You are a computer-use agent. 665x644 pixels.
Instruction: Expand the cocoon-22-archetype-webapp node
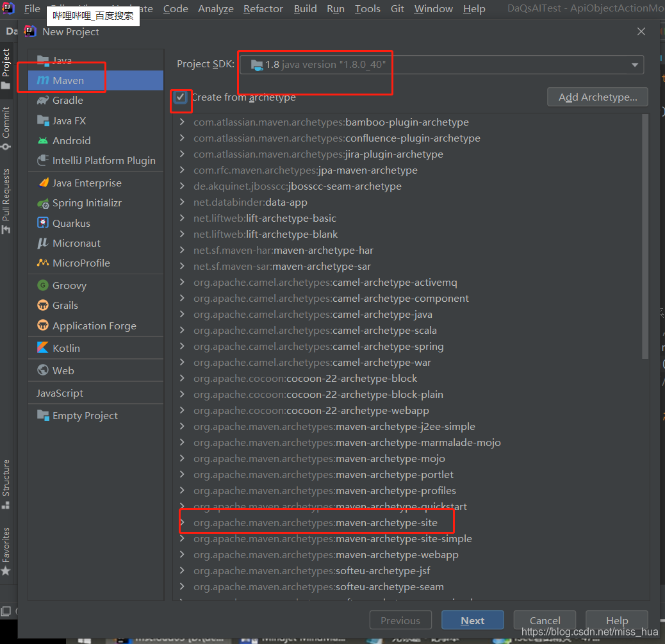click(182, 410)
